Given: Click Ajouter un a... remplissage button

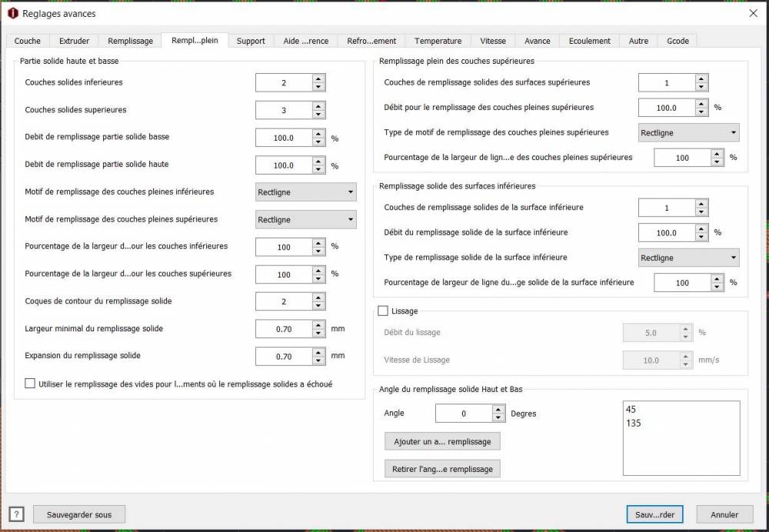Looking at the screenshot, I should (x=442, y=441).
